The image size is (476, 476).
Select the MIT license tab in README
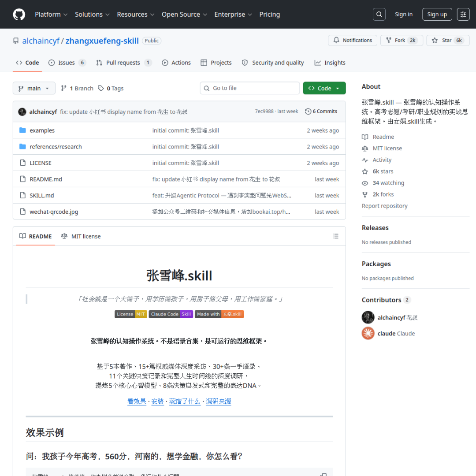coord(81,236)
